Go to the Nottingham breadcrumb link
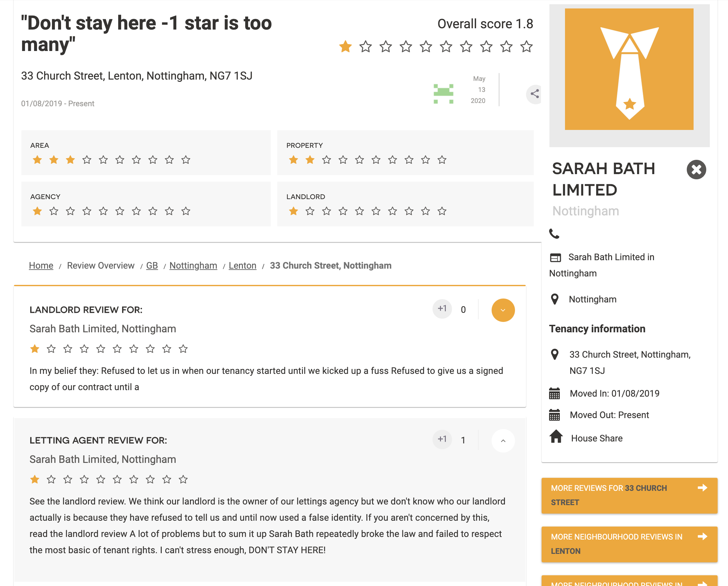The image size is (728, 586). pyautogui.click(x=193, y=266)
